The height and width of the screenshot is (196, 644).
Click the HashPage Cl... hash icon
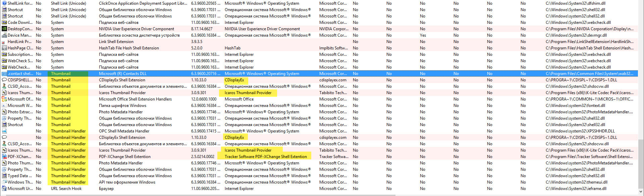point(4,48)
